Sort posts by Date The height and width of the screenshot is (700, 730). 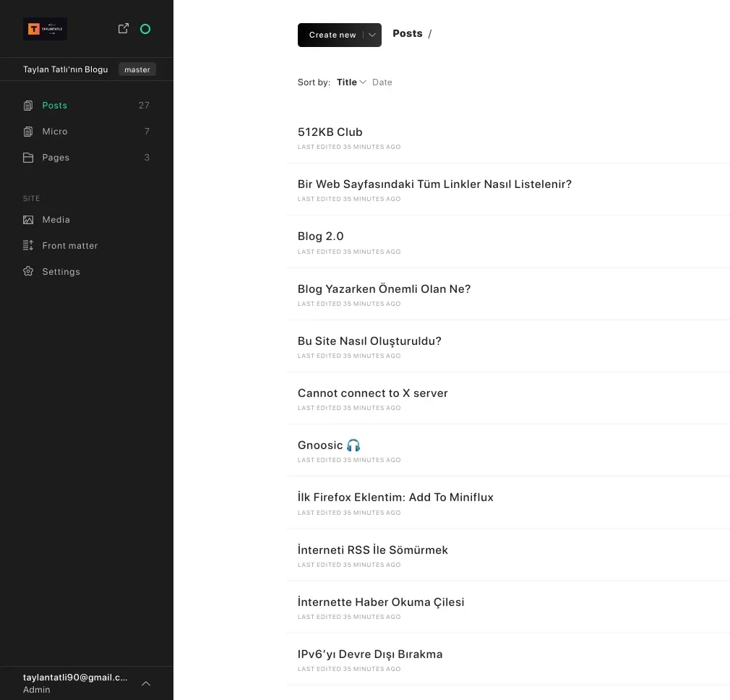pos(382,82)
